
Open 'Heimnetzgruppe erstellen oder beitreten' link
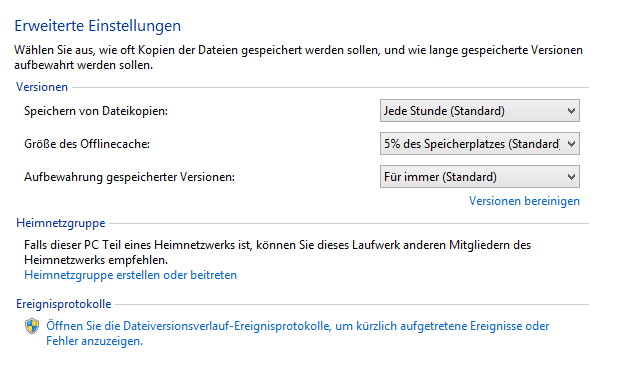[x=130, y=275]
